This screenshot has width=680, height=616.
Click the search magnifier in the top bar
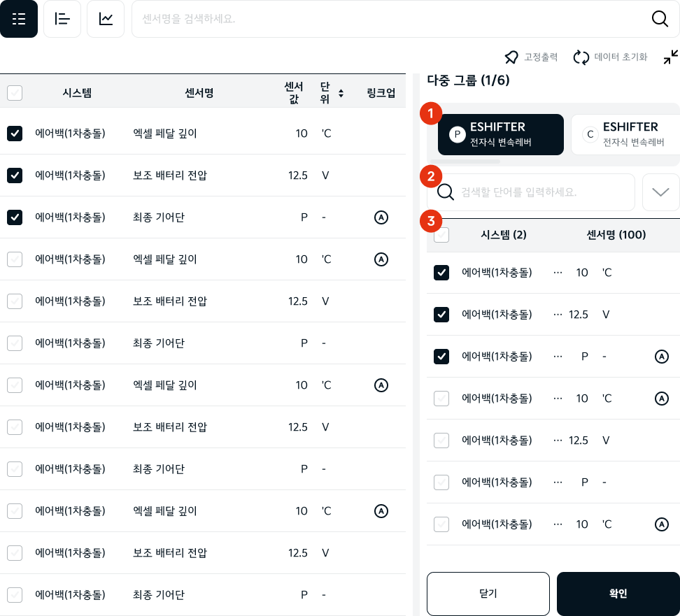(x=660, y=19)
